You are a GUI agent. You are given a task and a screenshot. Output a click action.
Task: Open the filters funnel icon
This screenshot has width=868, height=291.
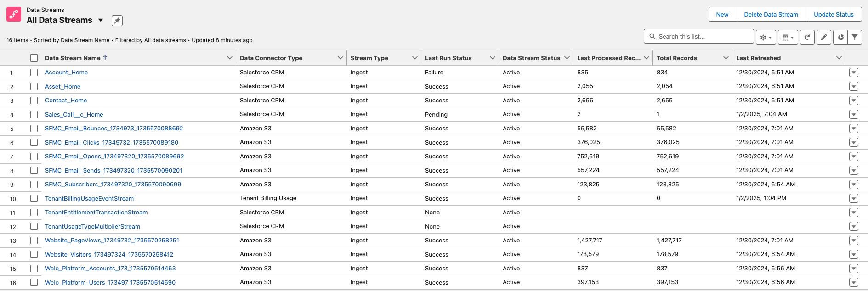coord(855,37)
